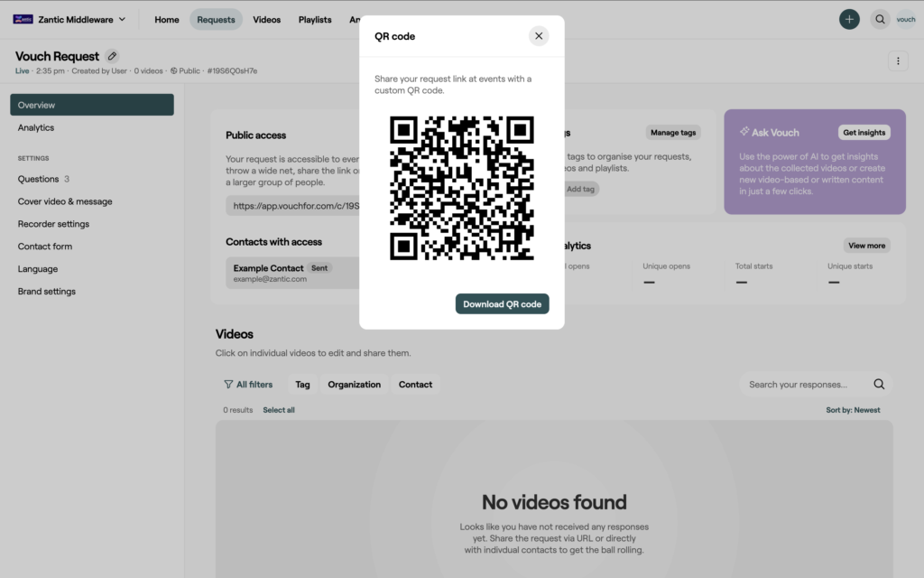Click the 0 results text
The height and width of the screenshot is (578, 924).
pos(237,410)
